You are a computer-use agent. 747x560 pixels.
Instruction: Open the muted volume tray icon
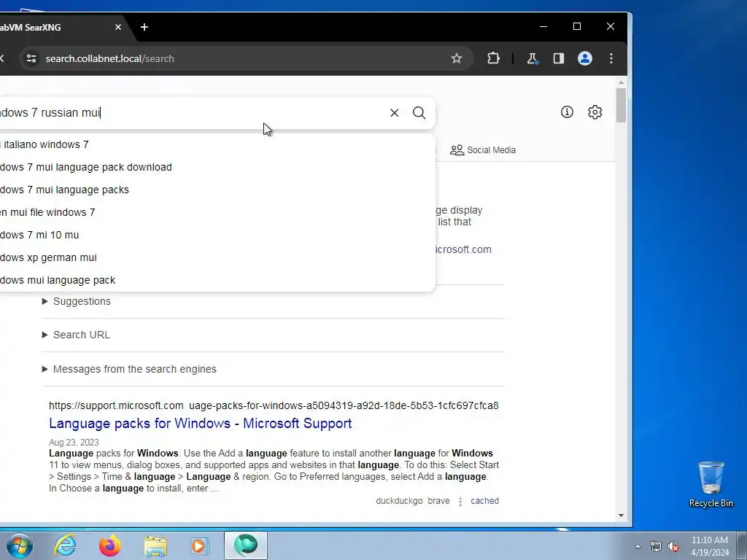click(673, 547)
